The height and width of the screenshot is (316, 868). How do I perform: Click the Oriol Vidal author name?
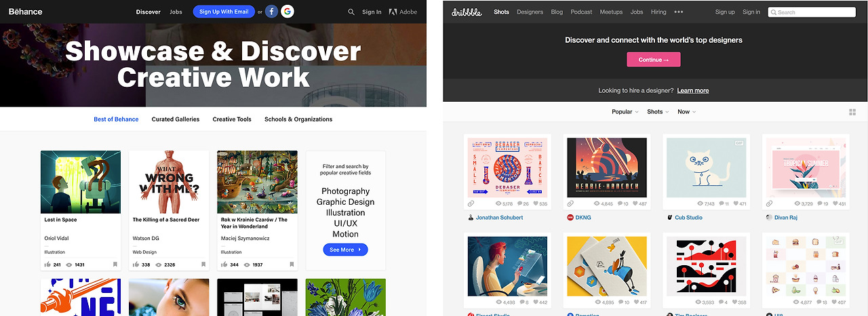(56, 239)
